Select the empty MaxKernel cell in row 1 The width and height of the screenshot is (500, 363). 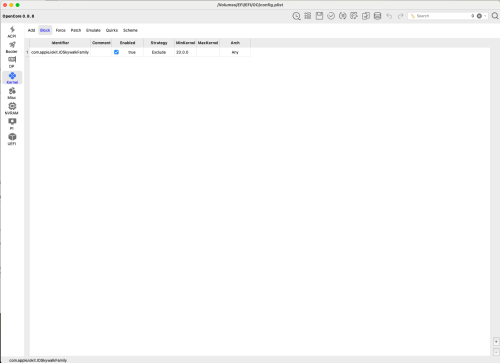[x=208, y=52]
